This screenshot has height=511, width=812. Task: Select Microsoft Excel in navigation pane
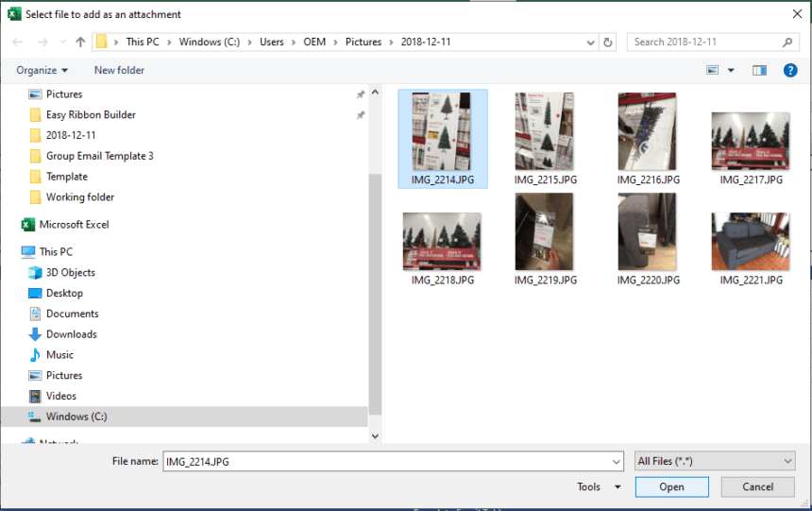coord(74,225)
